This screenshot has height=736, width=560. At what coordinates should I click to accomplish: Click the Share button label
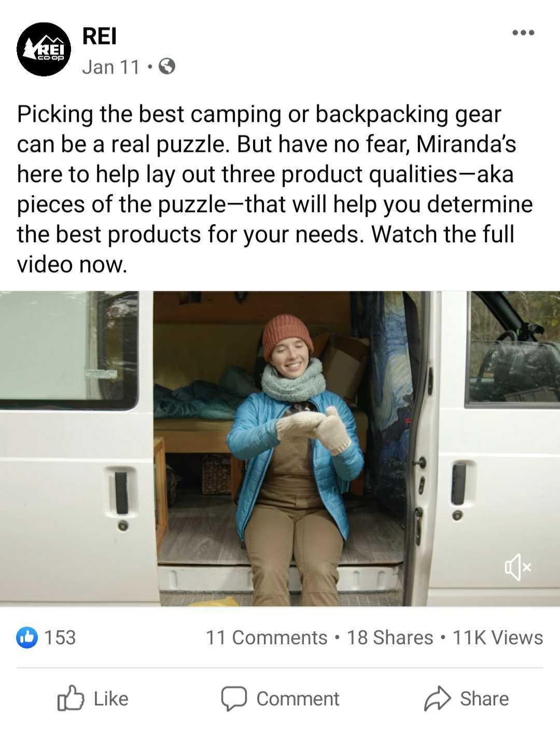[484, 699]
